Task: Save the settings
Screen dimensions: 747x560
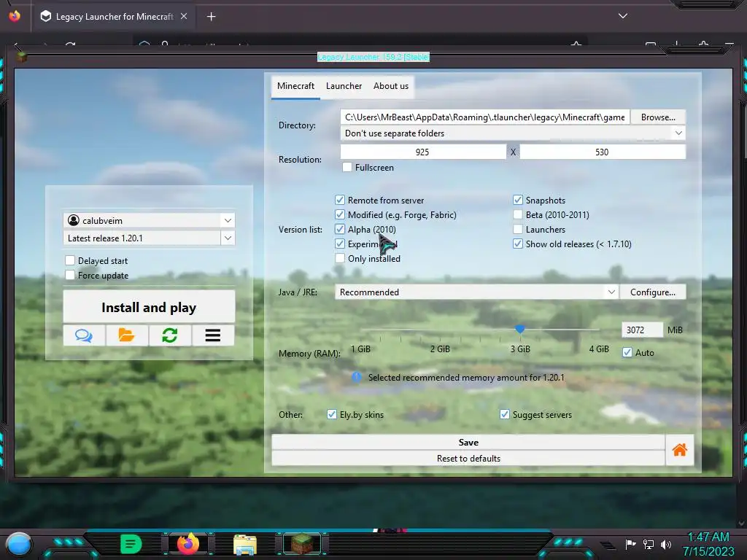Action: click(x=468, y=443)
